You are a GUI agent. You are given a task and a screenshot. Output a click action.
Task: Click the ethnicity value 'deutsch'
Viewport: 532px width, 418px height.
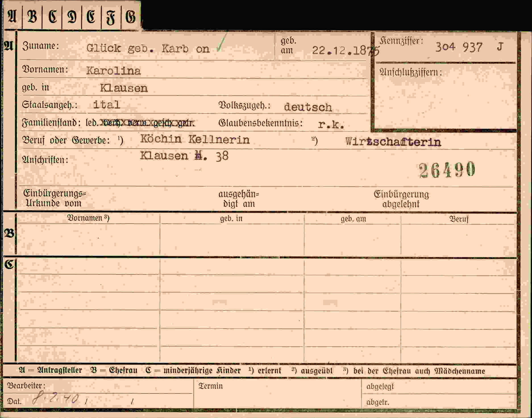308,107
